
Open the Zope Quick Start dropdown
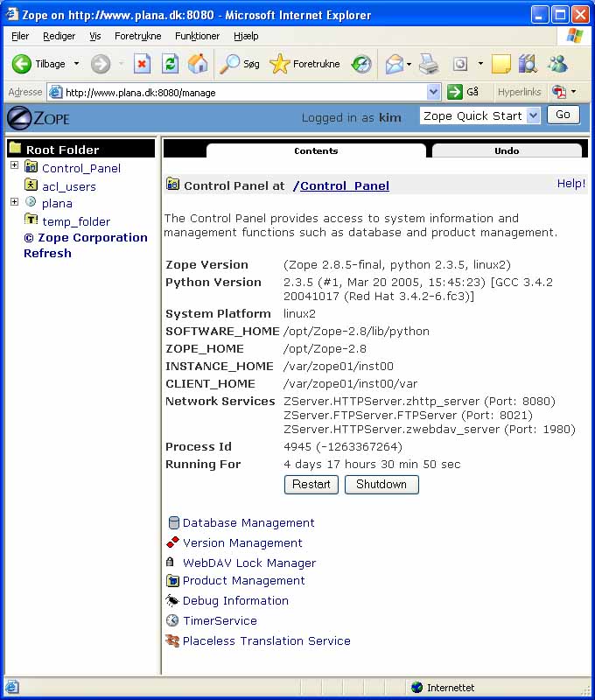[532, 115]
